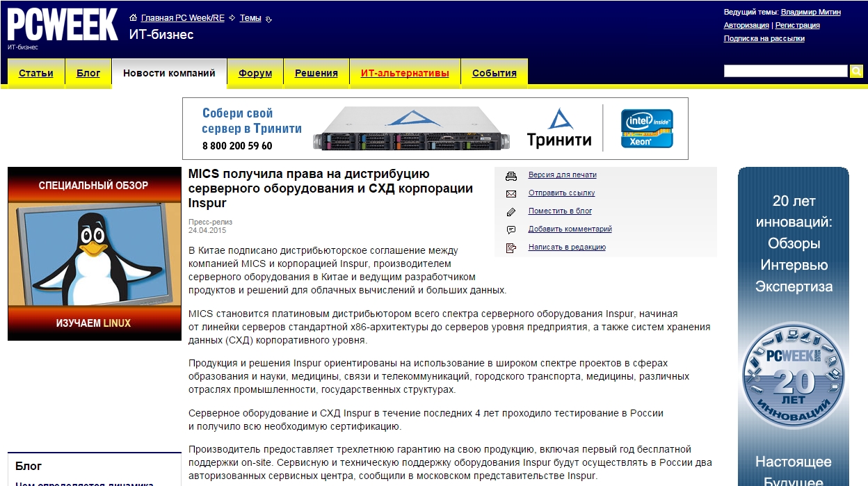
Task: Click the yellow search magnifier button
Action: pyautogui.click(x=857, y=71)
